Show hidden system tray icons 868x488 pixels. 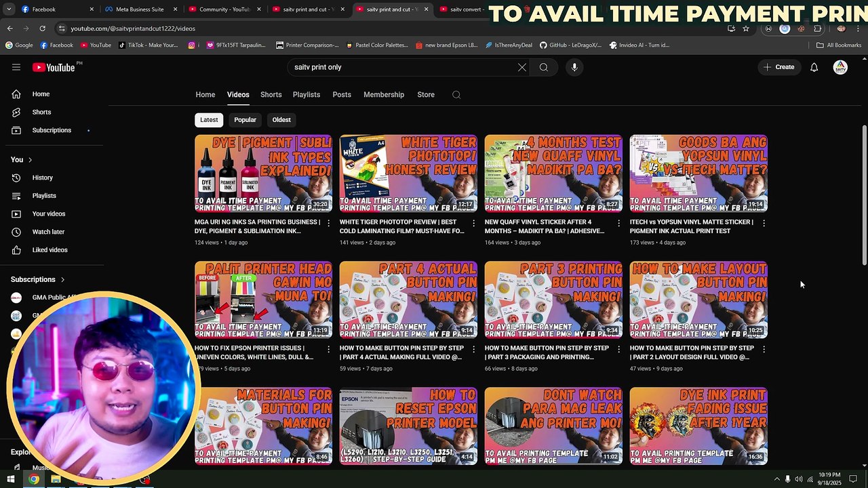click(x=776, y=479)
